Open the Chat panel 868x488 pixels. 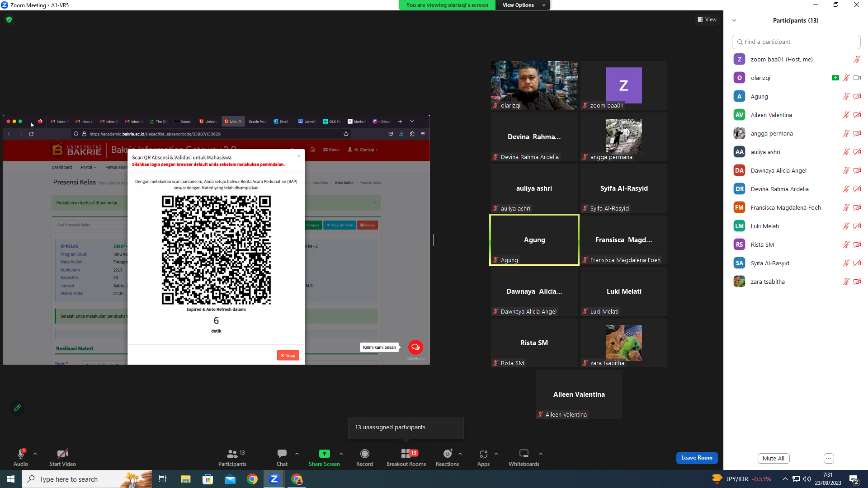point(282,457)
